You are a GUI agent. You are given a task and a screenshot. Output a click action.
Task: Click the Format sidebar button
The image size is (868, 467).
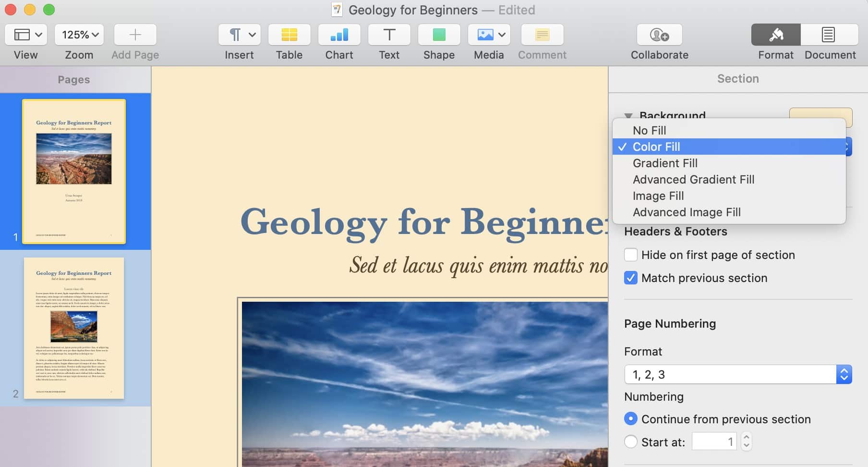(775, 35)
